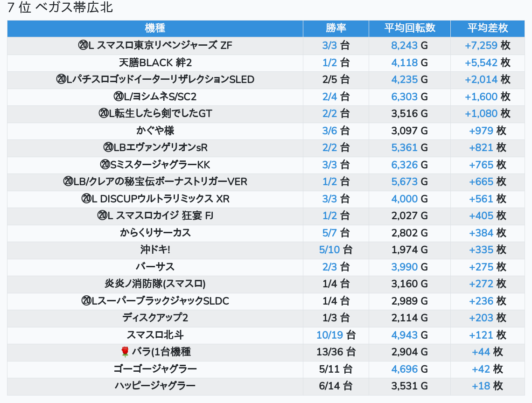Click the 7位 ベガス帯広北 heading
The image size is (532, 403).
coord(60,8)
